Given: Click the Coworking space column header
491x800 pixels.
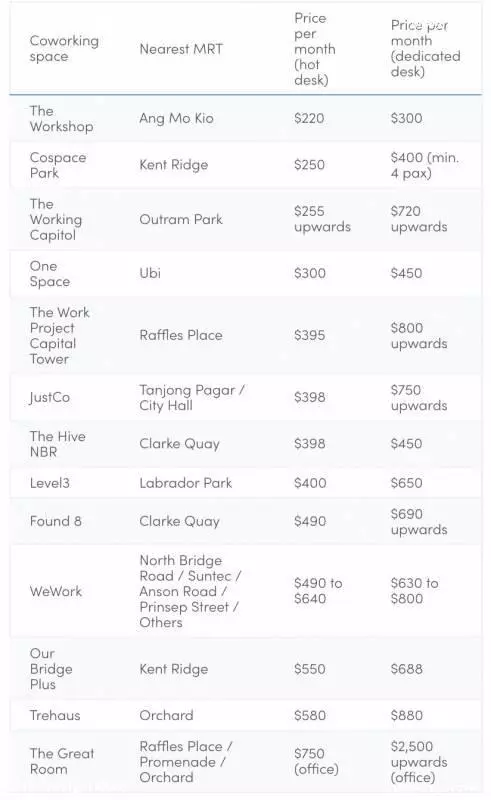Looking at the screenshot, I should tap(64, 48).
